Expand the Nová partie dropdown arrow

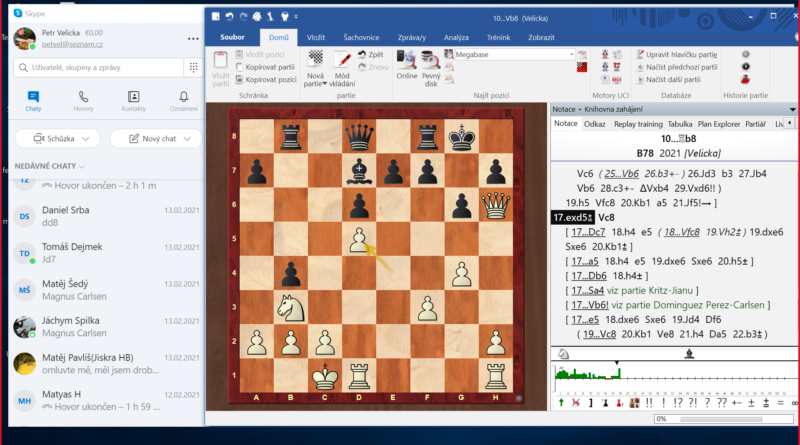pos(324,84)
